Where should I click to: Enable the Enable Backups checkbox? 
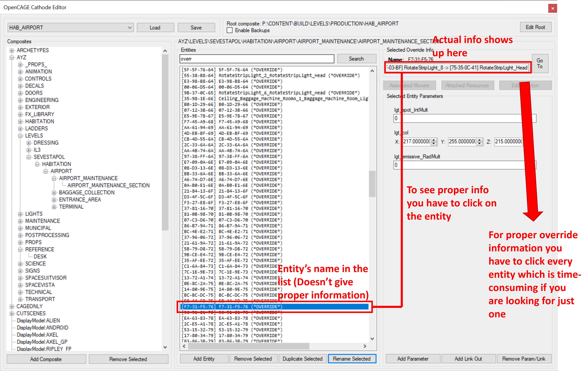click(x=230, y=30)
